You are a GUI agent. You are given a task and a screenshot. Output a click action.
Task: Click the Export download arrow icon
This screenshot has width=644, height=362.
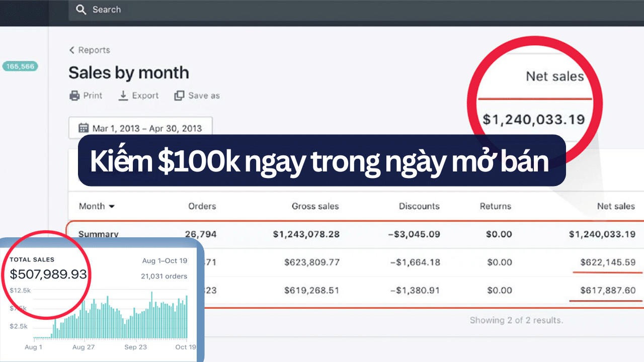(x=123, y=96)
